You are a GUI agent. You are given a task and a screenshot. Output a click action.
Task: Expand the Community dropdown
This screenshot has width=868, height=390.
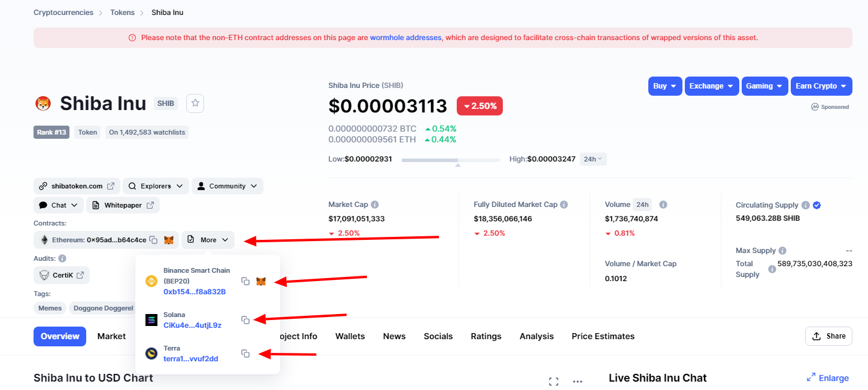coord(227,186)
